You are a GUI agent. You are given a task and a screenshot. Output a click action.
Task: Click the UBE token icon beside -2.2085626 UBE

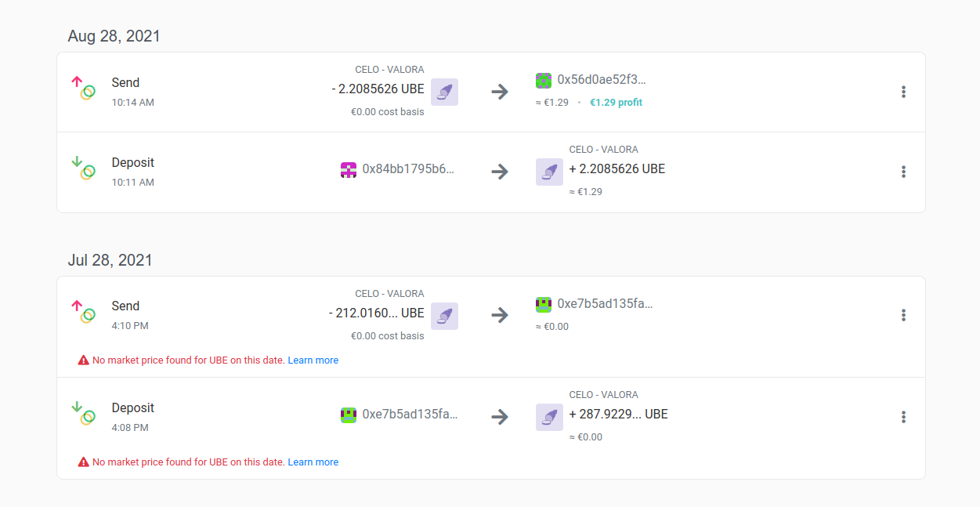[444, 92]
